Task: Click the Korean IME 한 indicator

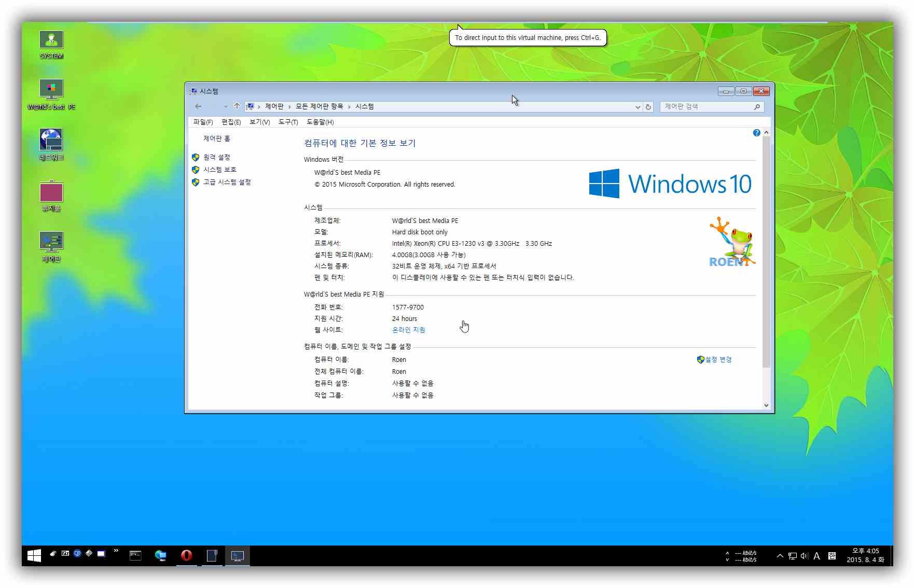Action: (x=832, y=556)
